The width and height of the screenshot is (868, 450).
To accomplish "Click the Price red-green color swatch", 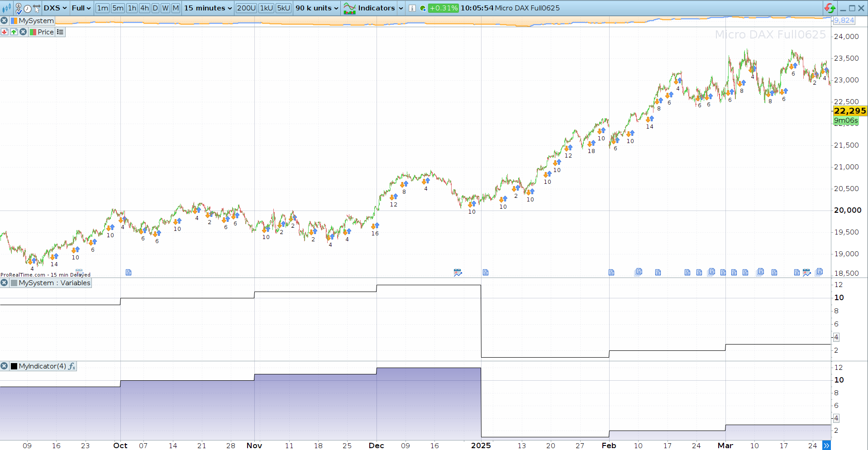I will tap(33, 32).
